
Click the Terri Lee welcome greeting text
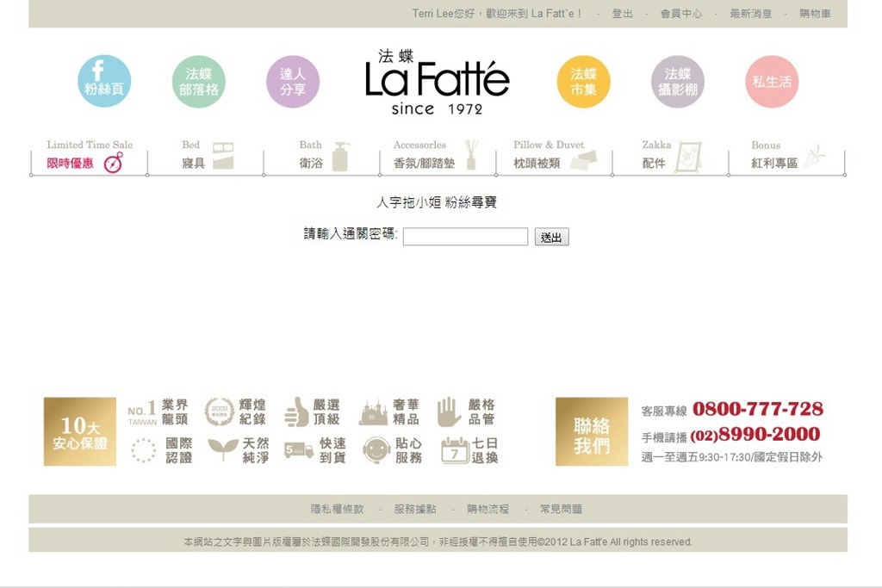click(x=497, y=14)
